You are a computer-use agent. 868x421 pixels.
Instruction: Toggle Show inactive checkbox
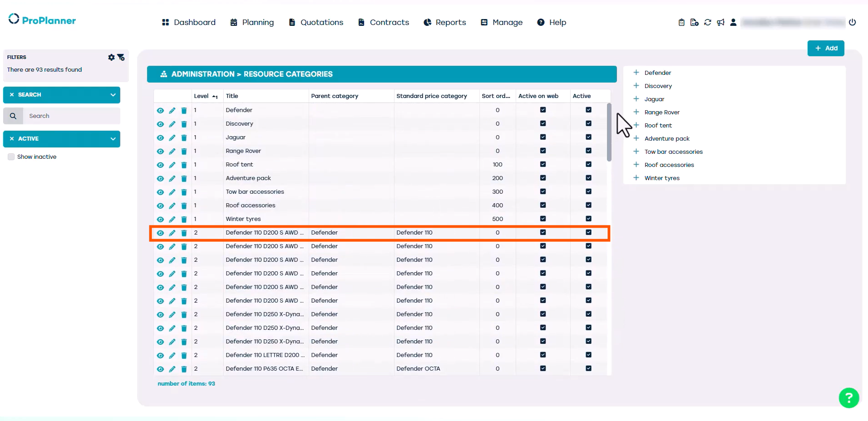11,157
